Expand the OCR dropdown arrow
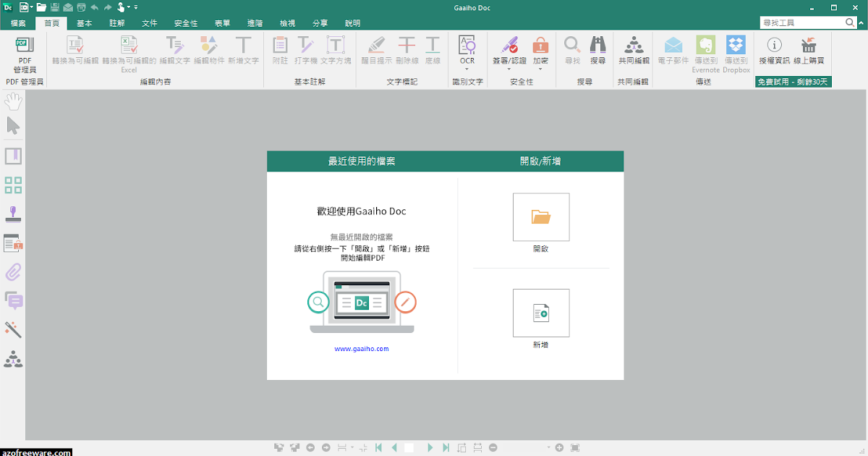 [467, 67]
